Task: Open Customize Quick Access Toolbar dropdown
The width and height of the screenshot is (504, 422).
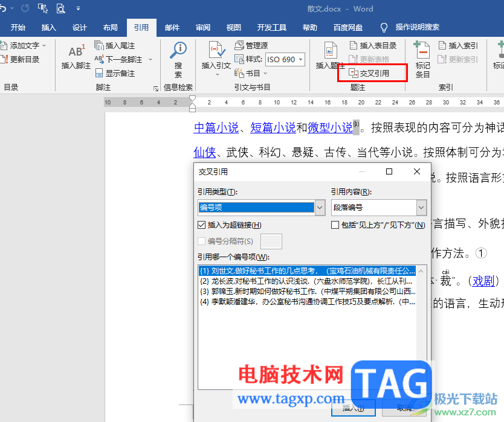Action: click(x=78, y=8)
